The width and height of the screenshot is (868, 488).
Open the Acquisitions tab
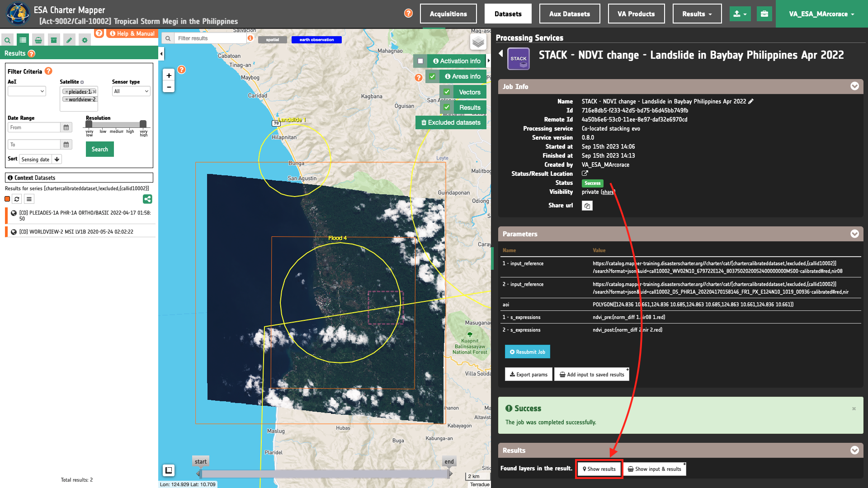coord(448,14)
